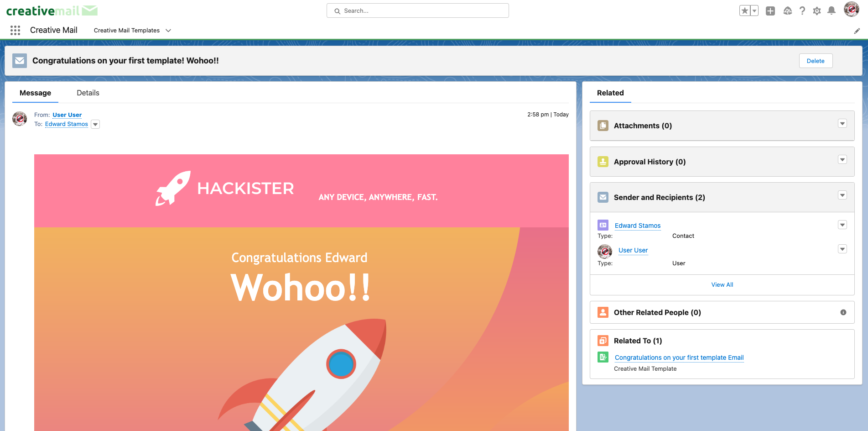The image size is (868, 431).
Task: Open the Trailhead guidance icon
Action: coord(787,11)
